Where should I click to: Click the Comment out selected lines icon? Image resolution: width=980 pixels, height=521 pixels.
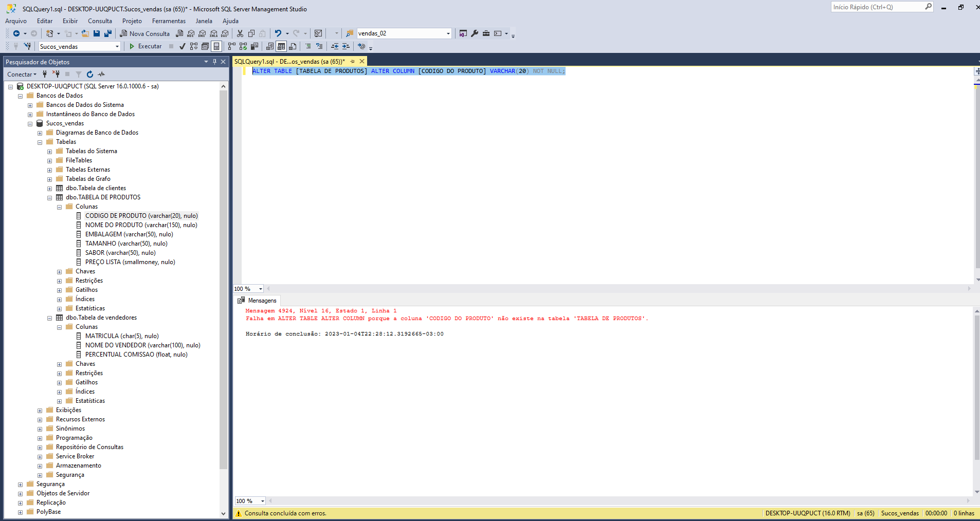coord(308,46)
